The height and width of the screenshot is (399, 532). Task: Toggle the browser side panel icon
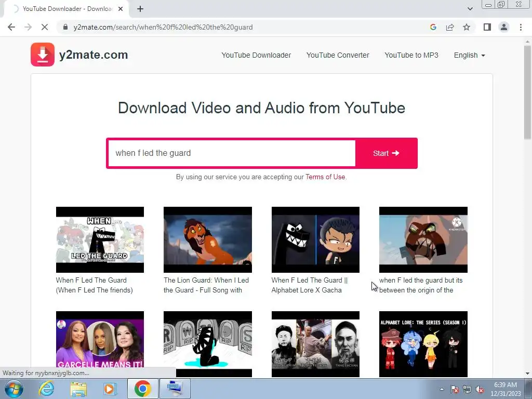487,27
